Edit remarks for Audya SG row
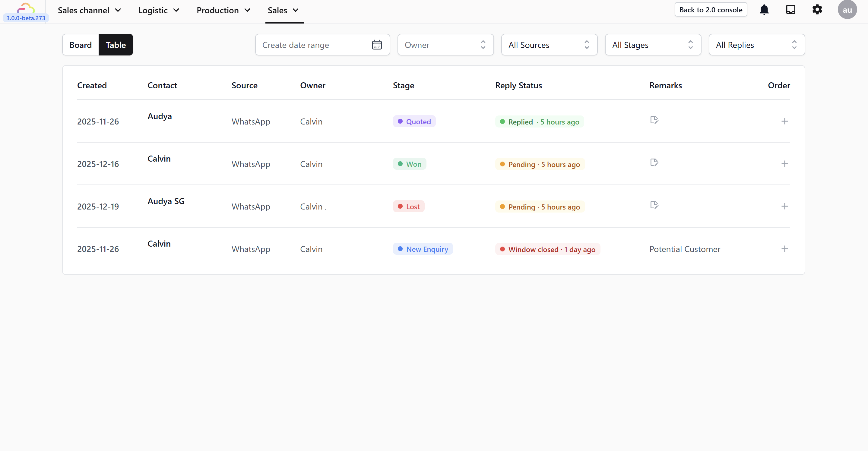 [654, 205]
